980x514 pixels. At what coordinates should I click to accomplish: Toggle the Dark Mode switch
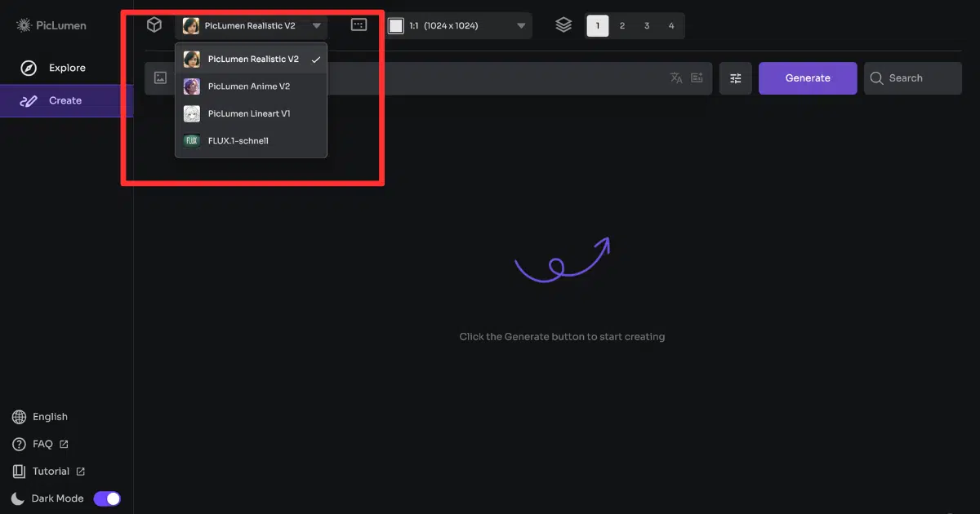click(107, 498)
